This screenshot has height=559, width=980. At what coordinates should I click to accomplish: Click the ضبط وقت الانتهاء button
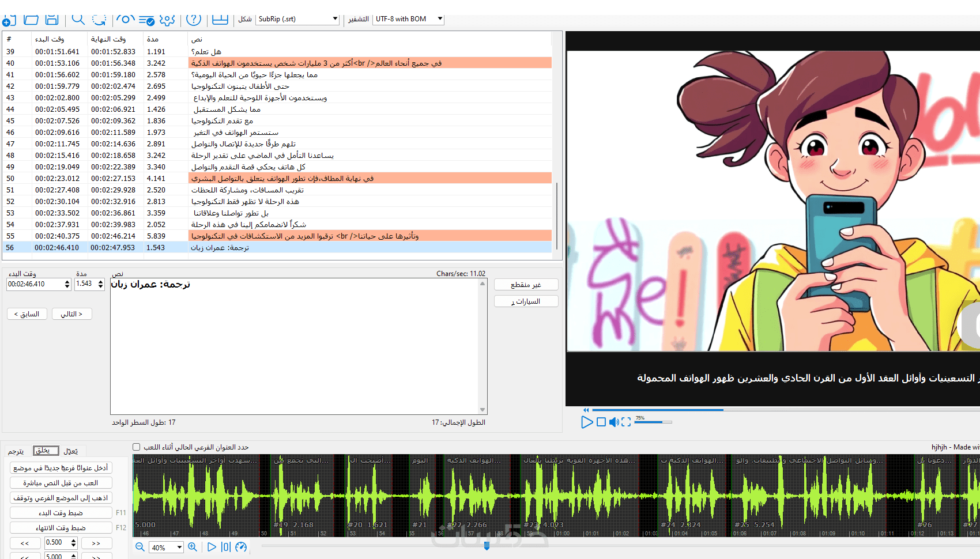[61, 528]
